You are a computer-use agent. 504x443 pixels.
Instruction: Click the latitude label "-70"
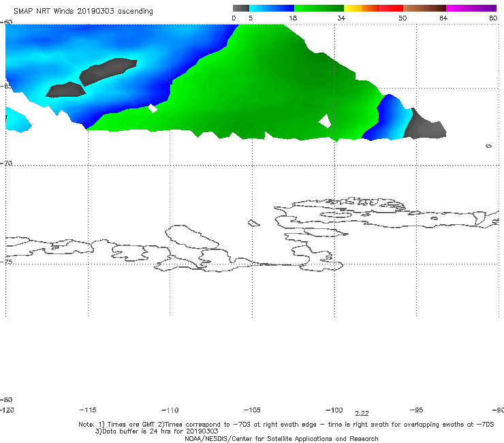(x=6, y=164)
